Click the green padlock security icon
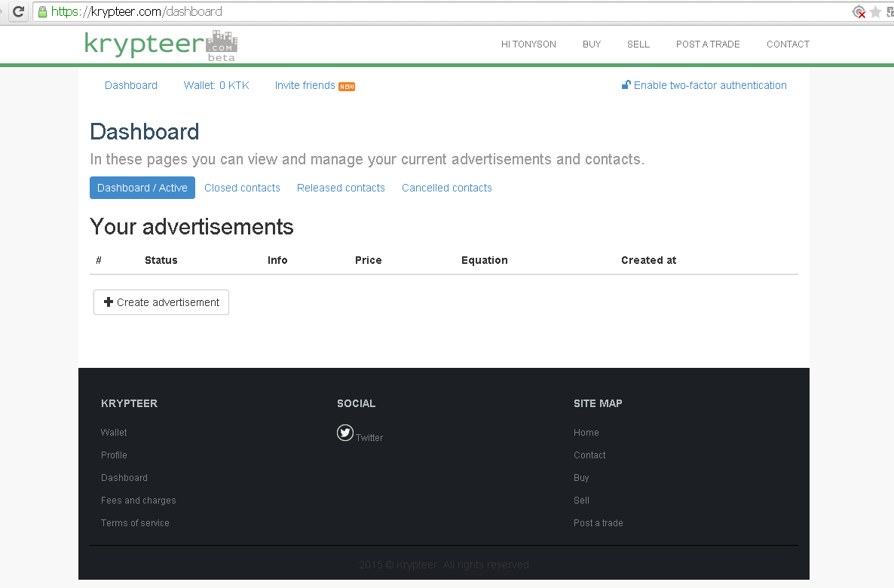The image size is (894, 588). pyautogui.click(x=42, y=11)
